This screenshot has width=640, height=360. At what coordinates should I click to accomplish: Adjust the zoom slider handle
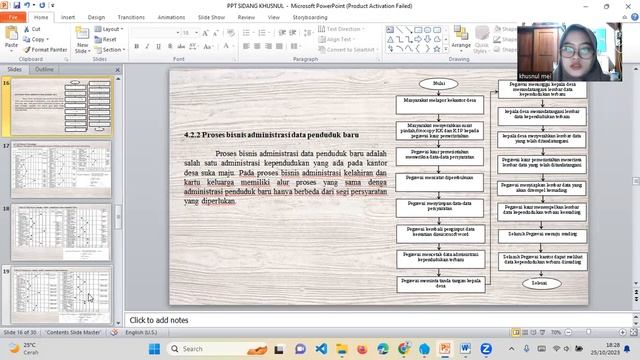[589, 333]
